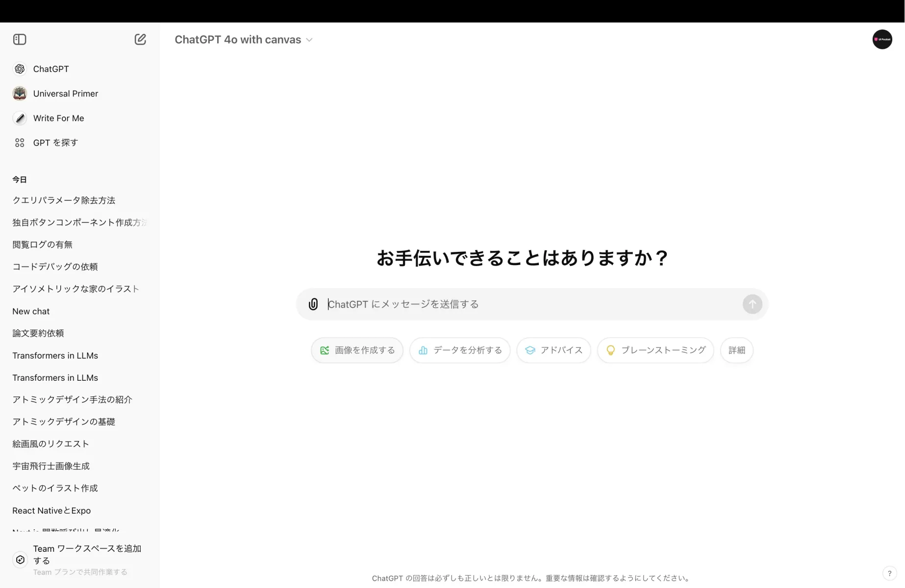
Task: Choose the ブレーンストーミング suggestion
Action: tap(655, 350)
